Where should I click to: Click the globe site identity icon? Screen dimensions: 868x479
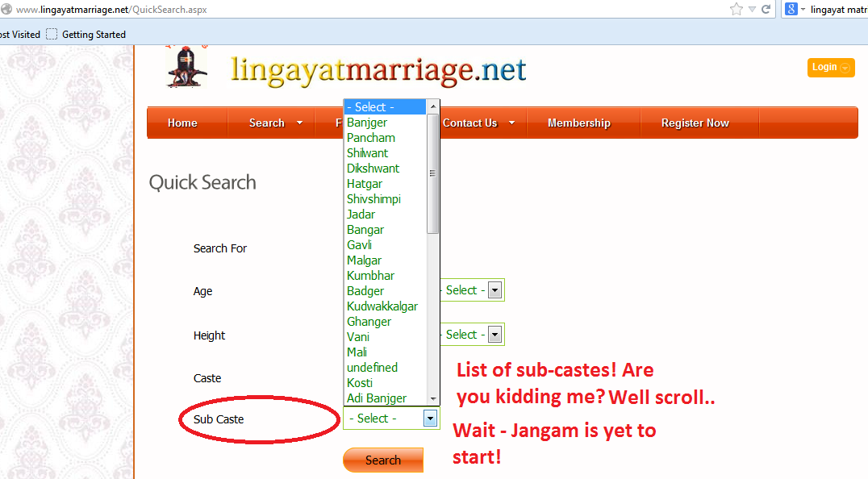6,10
